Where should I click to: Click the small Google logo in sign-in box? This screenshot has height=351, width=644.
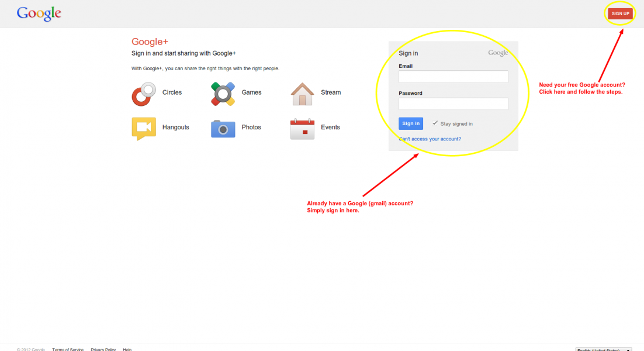coord(498,53)
